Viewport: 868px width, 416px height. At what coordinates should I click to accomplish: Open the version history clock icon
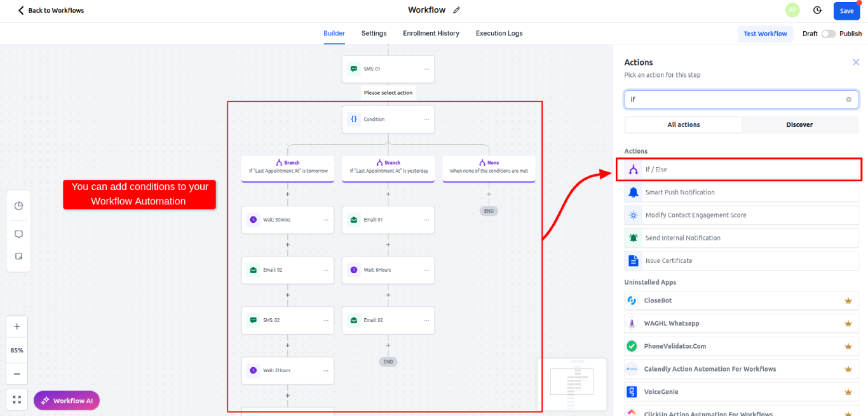[x=817, y=10]
